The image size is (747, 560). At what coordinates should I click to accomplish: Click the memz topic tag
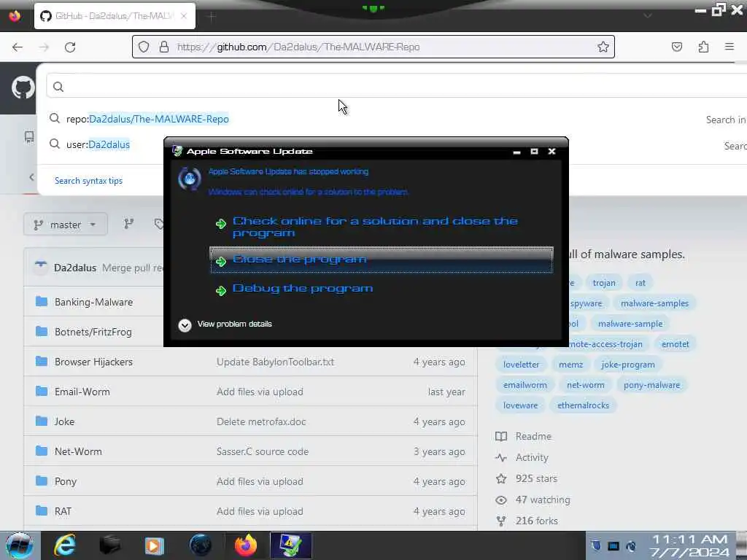pyautogui.click(x=570, y=365)
